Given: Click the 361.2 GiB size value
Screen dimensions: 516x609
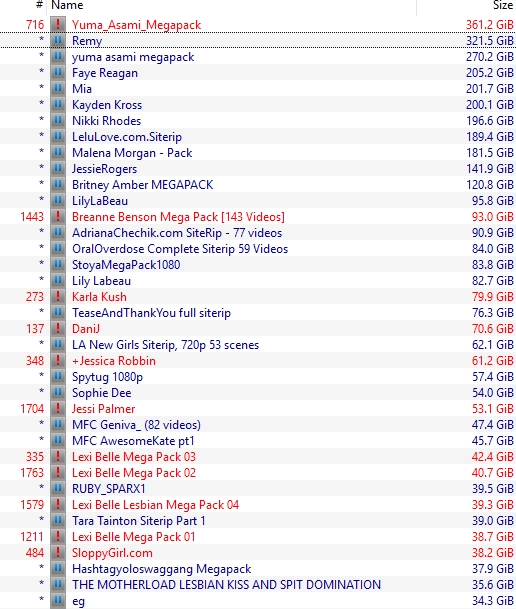Looking at the screenshot, I should click(490, 25).
